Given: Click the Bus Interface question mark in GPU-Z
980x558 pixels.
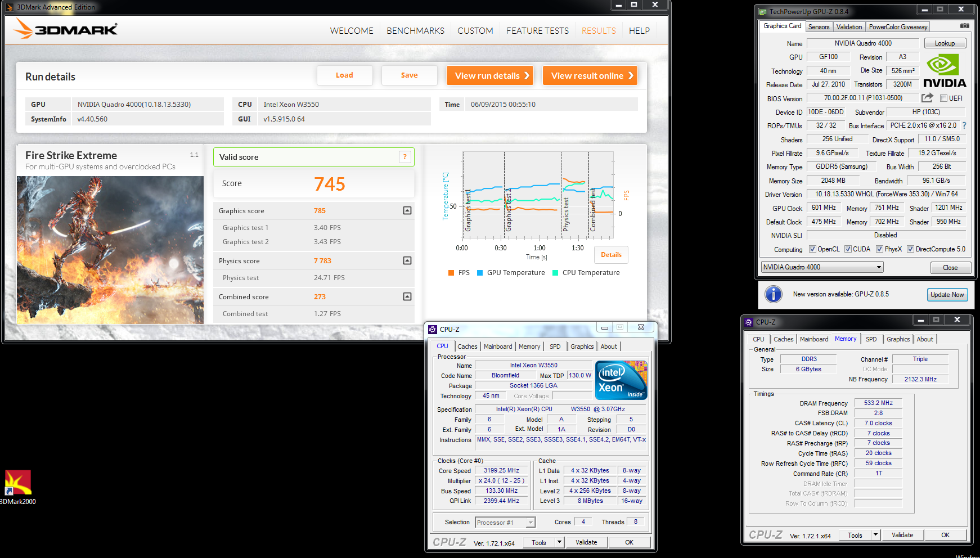Looking at the screenshot, I should (x=964, y=125).
